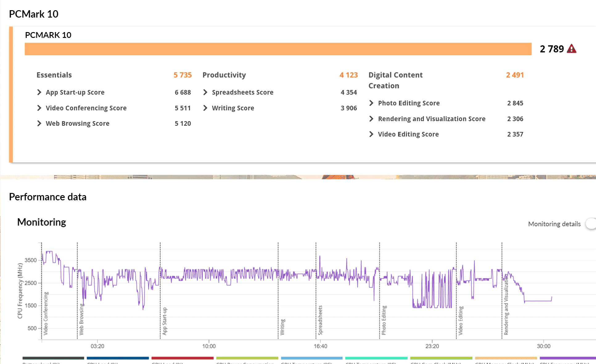
Task: Expand the Spreadsheets Score details
Action: 205,92
